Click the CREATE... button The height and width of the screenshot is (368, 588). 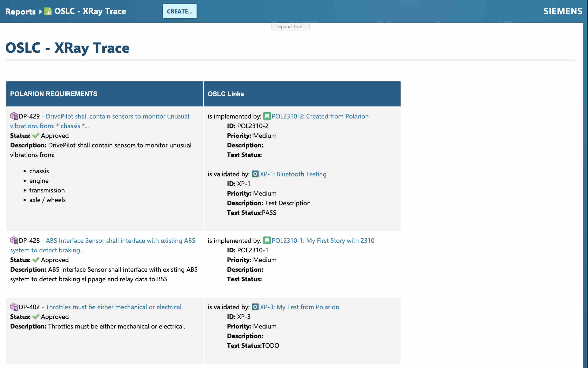tap(180, 11)
